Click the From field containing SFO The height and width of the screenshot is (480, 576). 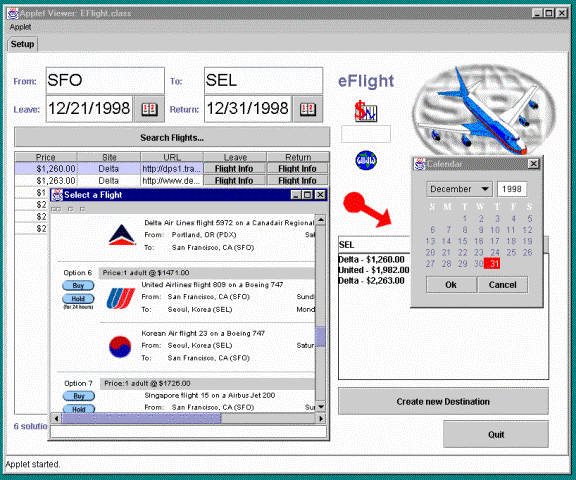(x=105, y=80)
